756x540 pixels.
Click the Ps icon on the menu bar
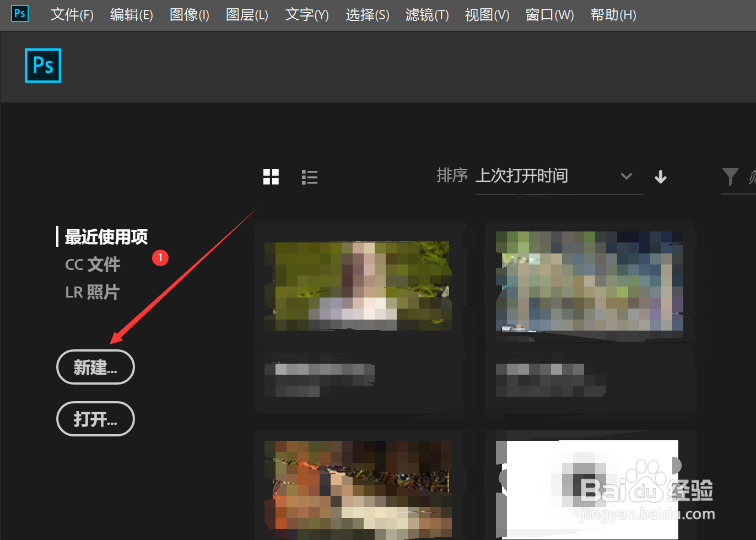coord(19,14)
